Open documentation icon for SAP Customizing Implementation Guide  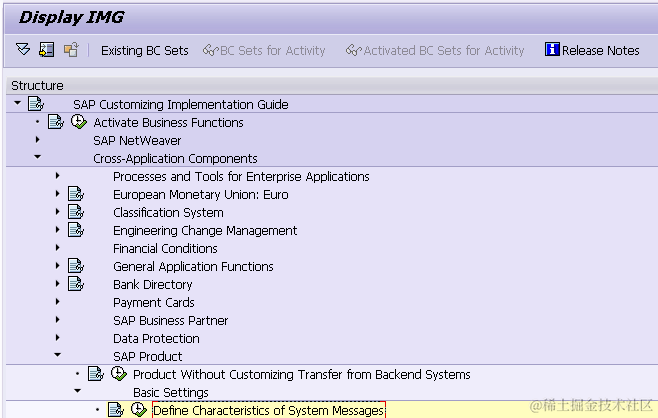pyautogui.click(x=36, y=104)
